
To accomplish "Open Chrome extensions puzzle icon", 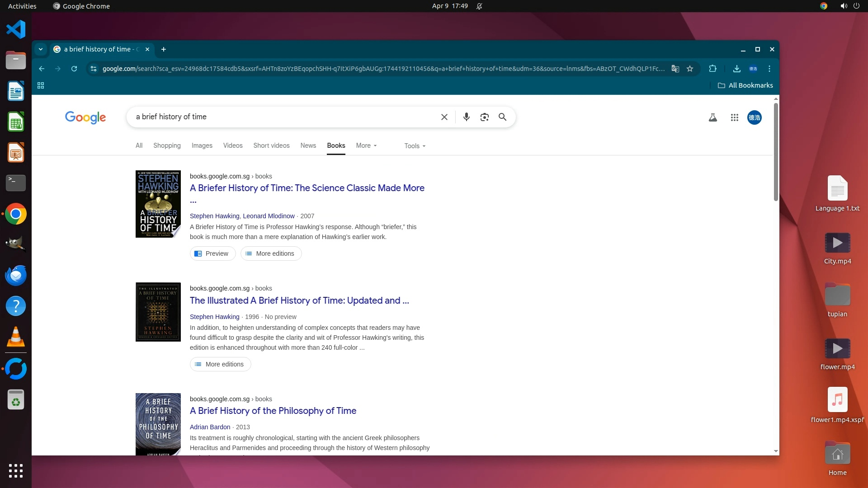I will [x=712, y=69].
